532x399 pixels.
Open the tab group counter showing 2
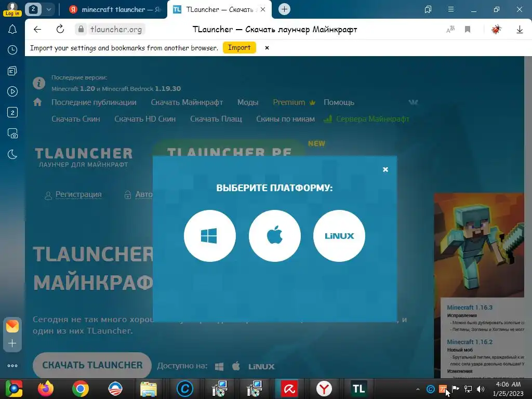coord(33,9)
